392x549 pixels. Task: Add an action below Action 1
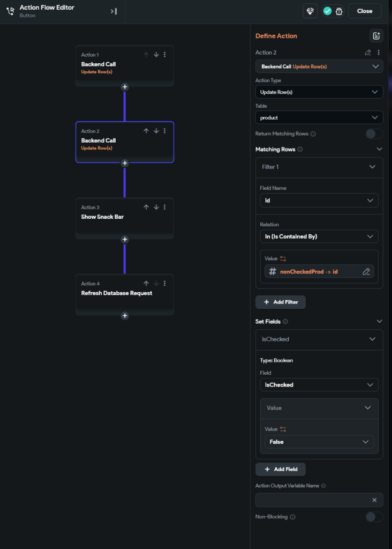pyautogui.click(x=125, y=87)
